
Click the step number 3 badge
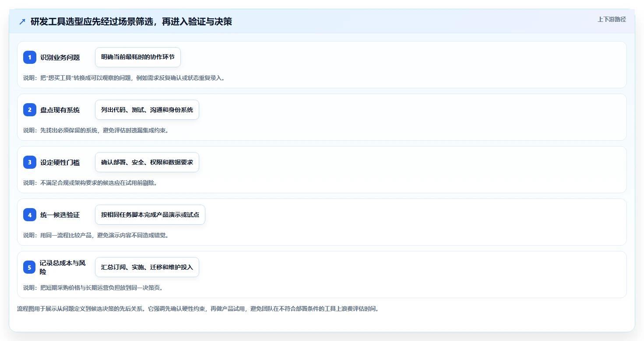(30, 162)
